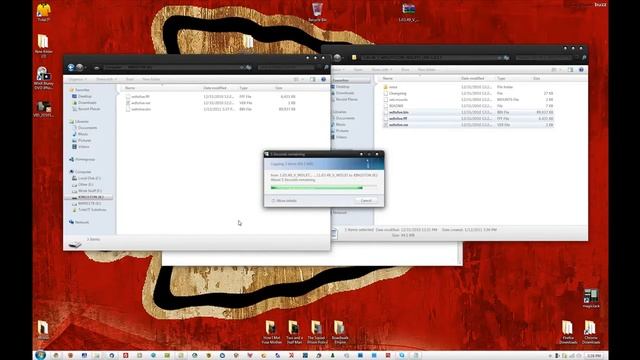Click Burn in KINGSTON drive window toolbar

(130, 79)
